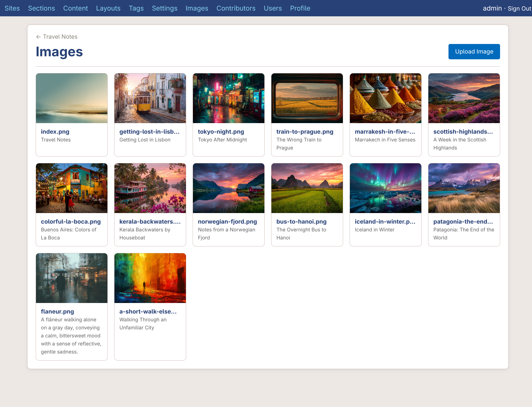Open the Users management page
The height and width of the screenshot is (407, 532).
273,8
